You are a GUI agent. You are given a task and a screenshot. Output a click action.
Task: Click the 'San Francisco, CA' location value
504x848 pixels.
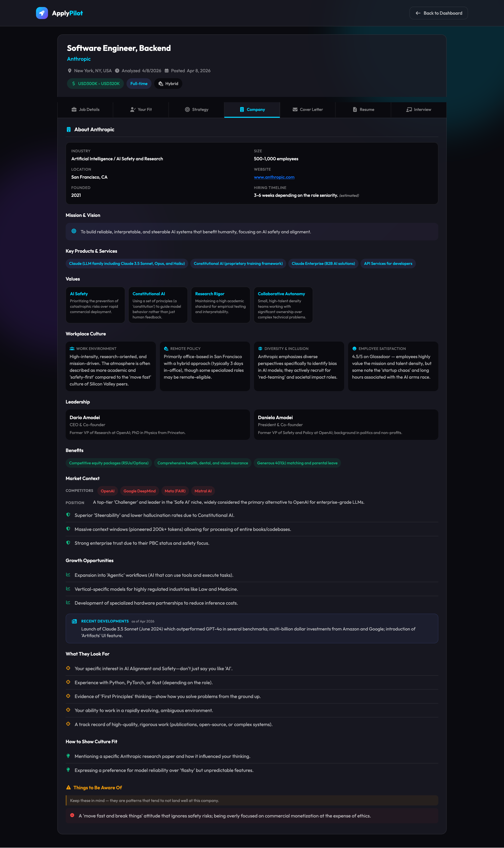(x=89, y=177)
